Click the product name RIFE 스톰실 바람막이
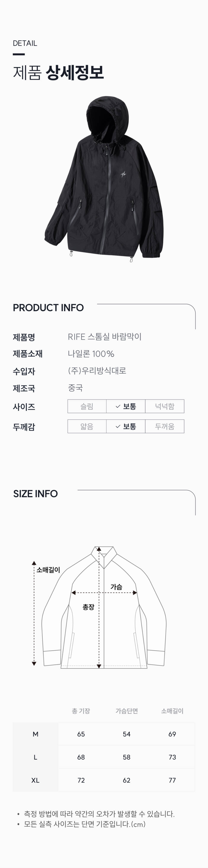208x868 pixels. pos(105,337)
